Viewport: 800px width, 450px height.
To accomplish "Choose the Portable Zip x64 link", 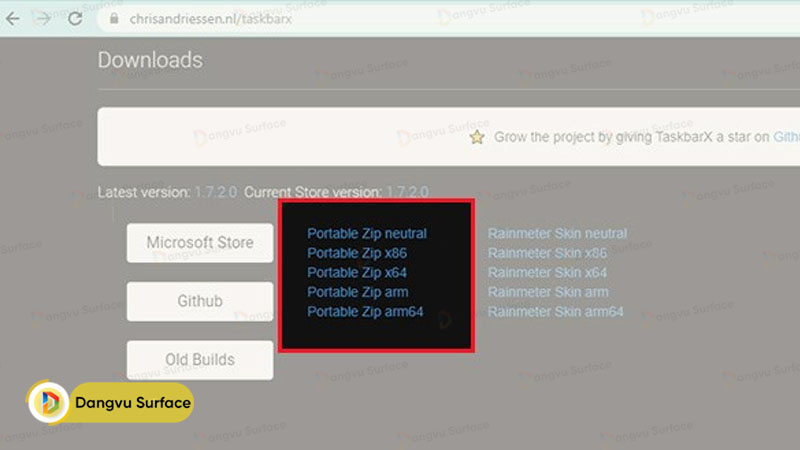I will point(357,273).
